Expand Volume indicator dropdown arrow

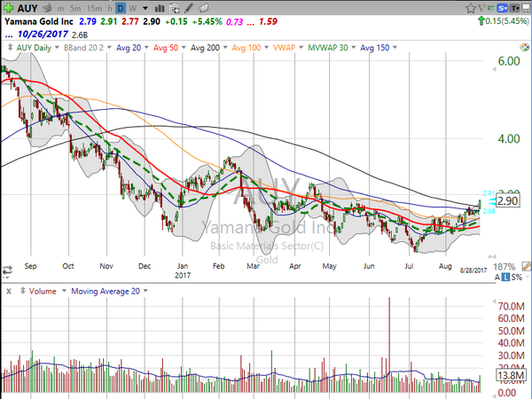(64, 291)
